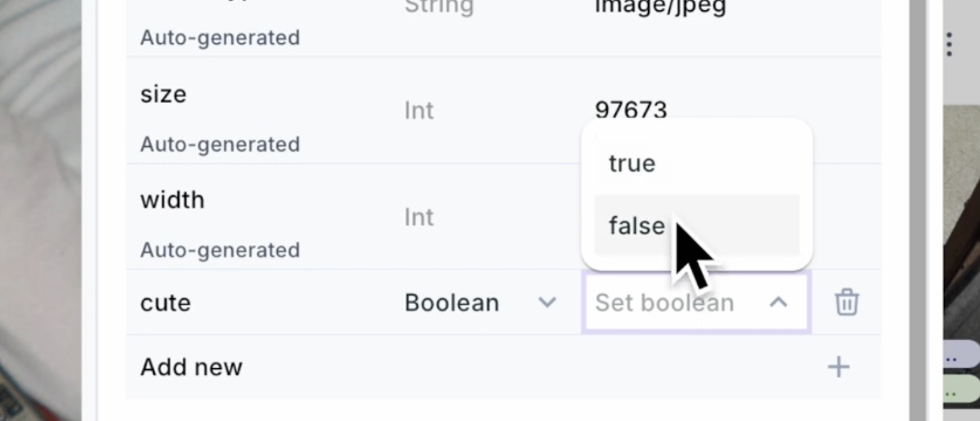The width and height of the screenshot is (980, 421).
Task: Click the image/jpeg value text
Action: pyautogui.click(x=660, y=8)
